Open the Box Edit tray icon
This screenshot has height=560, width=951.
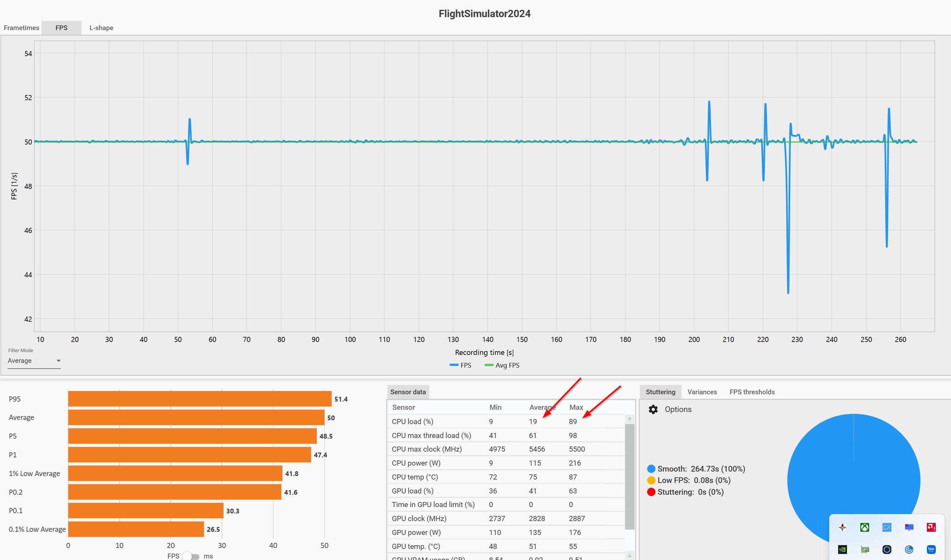[931, 550]
